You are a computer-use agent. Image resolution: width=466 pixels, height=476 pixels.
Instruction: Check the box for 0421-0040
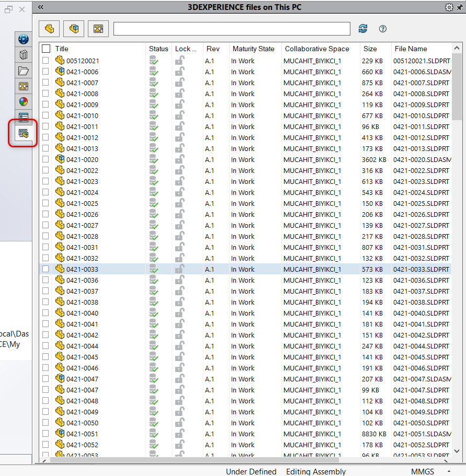pos(46,312)
